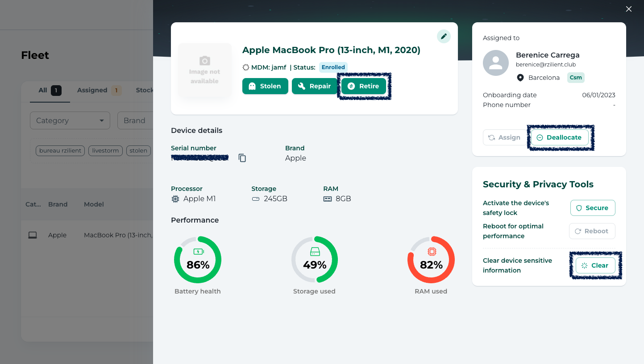Click the 245GB storage drive icon
Viewport: 644px width, 364px height.
(256, 199)
